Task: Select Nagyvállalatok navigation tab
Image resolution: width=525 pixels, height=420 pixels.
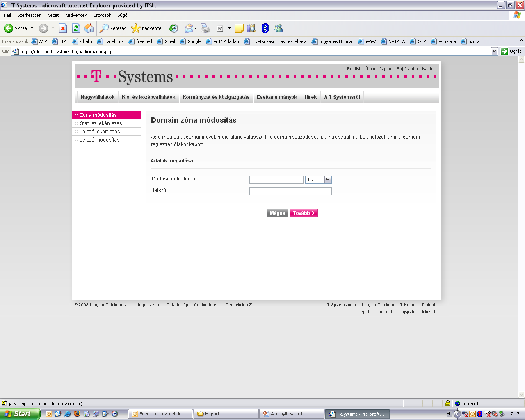Action: 98,97
